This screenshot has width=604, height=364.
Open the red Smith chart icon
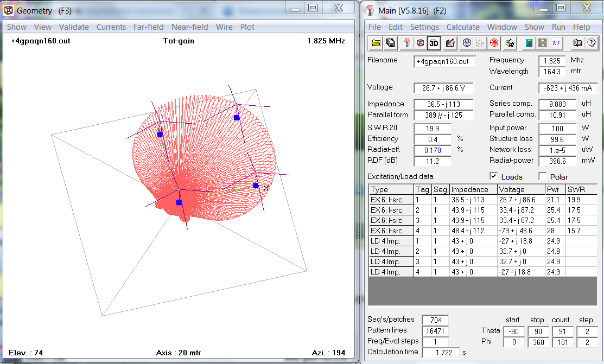tap(494, 43)
